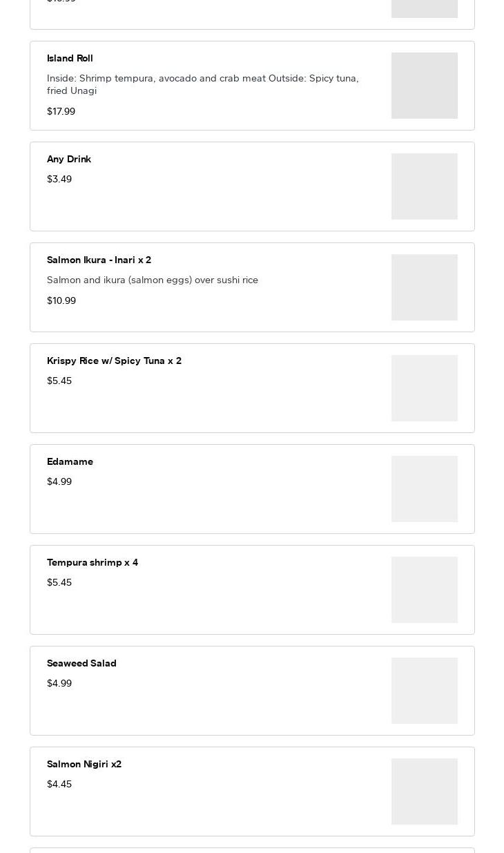Select the Seaweed Salad item title
504x853 pixels.
(x=81, y=663)
